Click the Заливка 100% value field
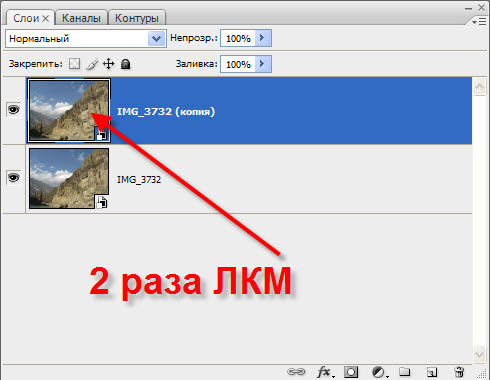Image resolution: width=490 pixels, height=380 pixels. coord(238,64)
